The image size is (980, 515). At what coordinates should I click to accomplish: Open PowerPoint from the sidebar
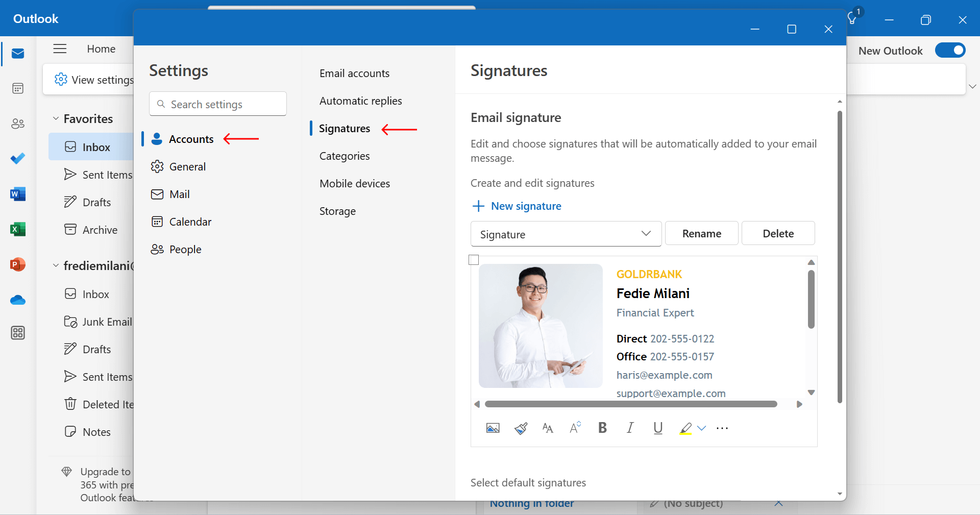coord(17,265)
